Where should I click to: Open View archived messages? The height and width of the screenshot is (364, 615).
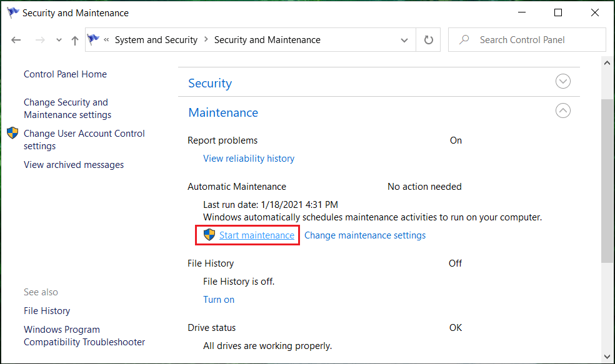pos(74,165)
